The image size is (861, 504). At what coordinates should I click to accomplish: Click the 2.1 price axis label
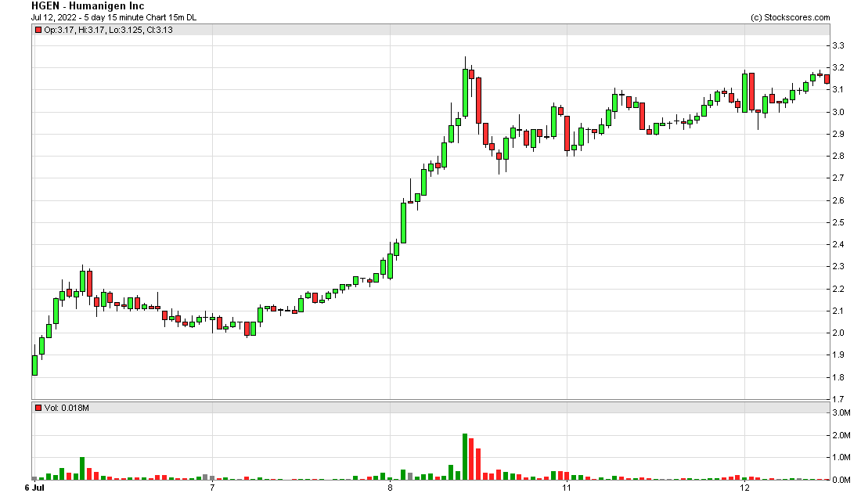(838, 311)
